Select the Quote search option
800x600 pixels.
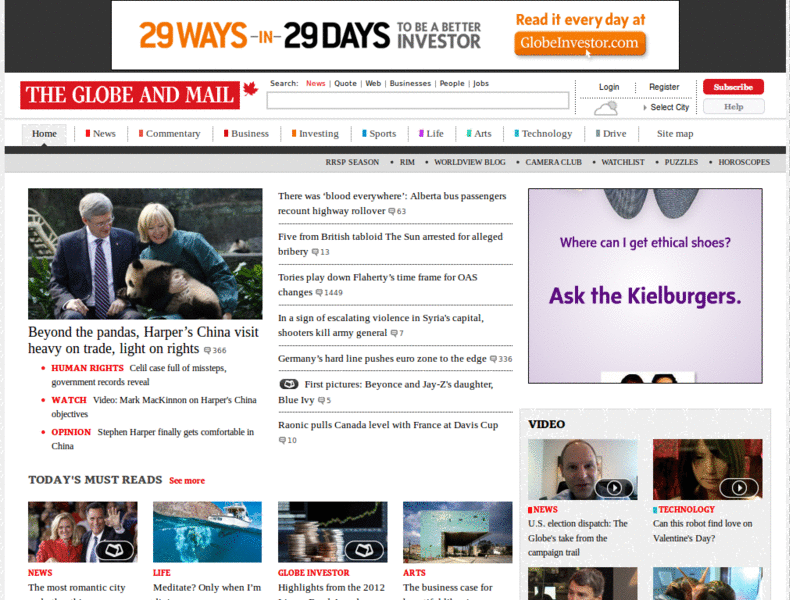click(345, 84)
